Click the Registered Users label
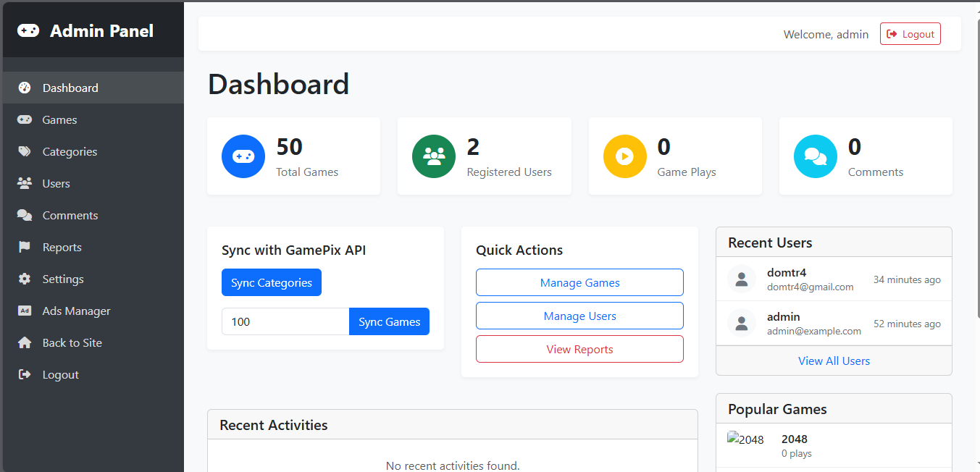Image resolution: width=980 pixels, height=472 pixels. (x=509, y=172)
